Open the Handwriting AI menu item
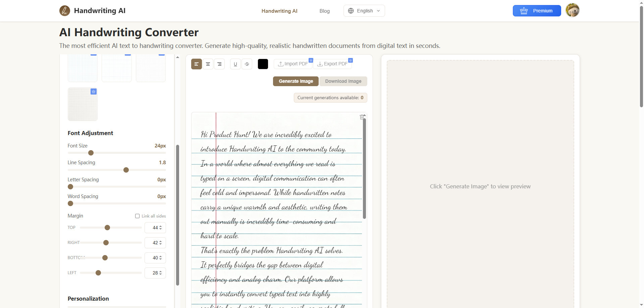The height and width of the screenshot is (308, 644). click(x=279, y=11)
